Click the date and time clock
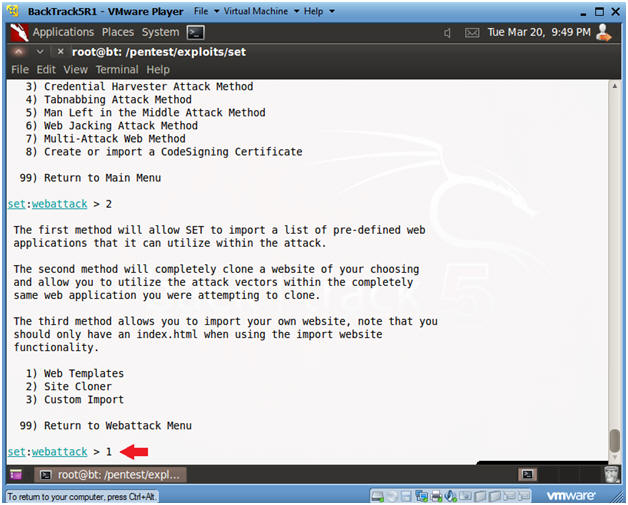Screen dimensions: 628x505 (x=539, y=32)
